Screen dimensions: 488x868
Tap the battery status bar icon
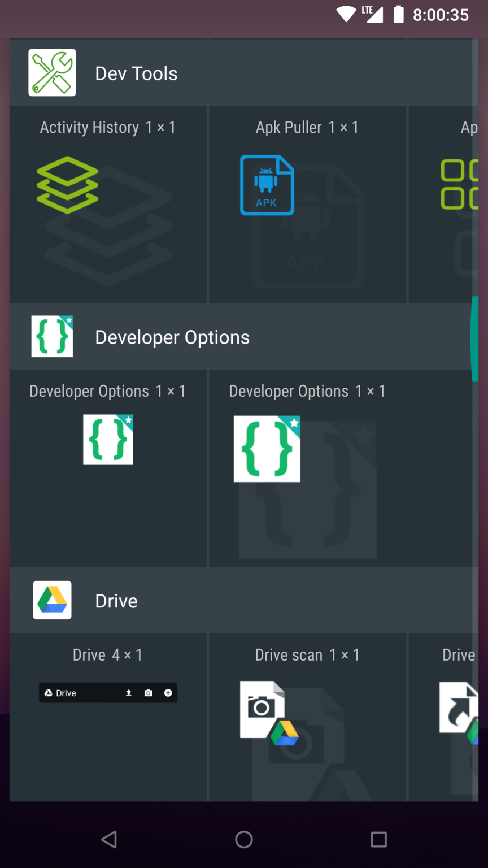(399, 14)
